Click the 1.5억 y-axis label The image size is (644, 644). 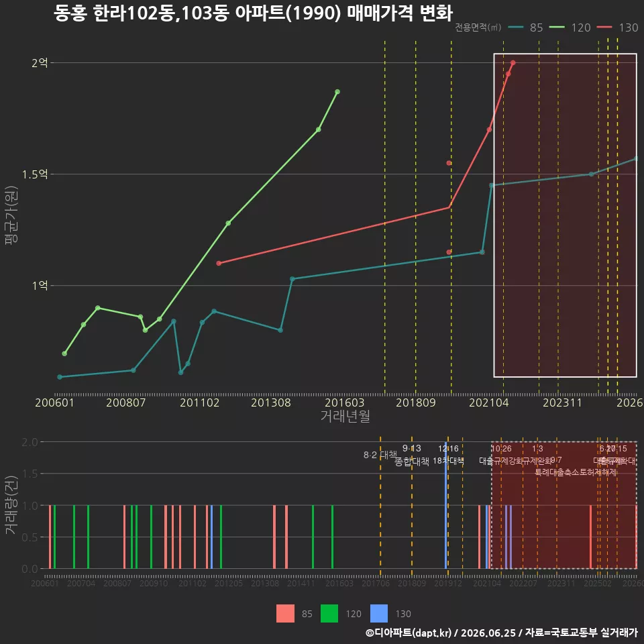tap(35, 174)
